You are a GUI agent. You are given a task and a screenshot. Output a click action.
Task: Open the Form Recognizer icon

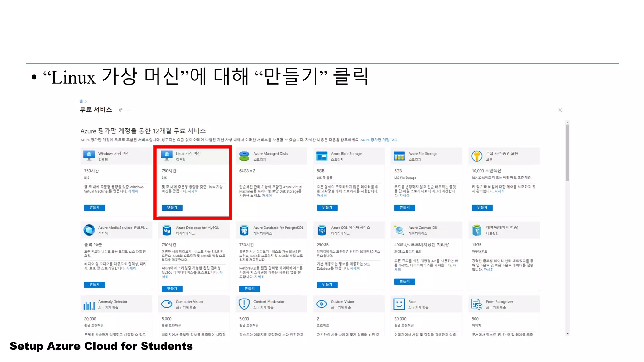477,304
